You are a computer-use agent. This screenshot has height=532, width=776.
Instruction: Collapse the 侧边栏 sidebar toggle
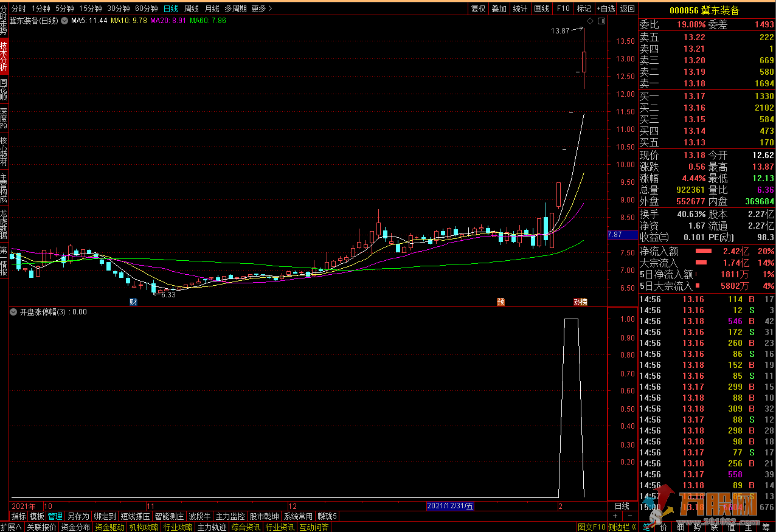tap(622, 527)
